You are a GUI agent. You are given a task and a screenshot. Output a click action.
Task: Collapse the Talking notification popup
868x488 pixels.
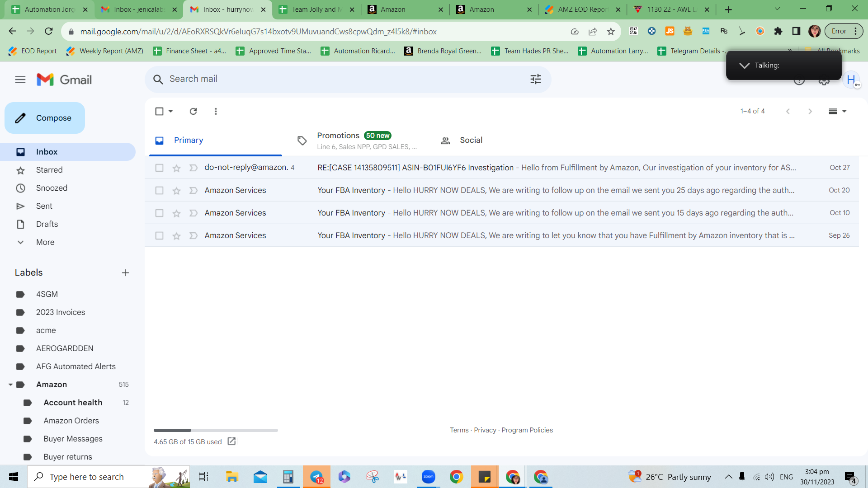pos(744,66)
